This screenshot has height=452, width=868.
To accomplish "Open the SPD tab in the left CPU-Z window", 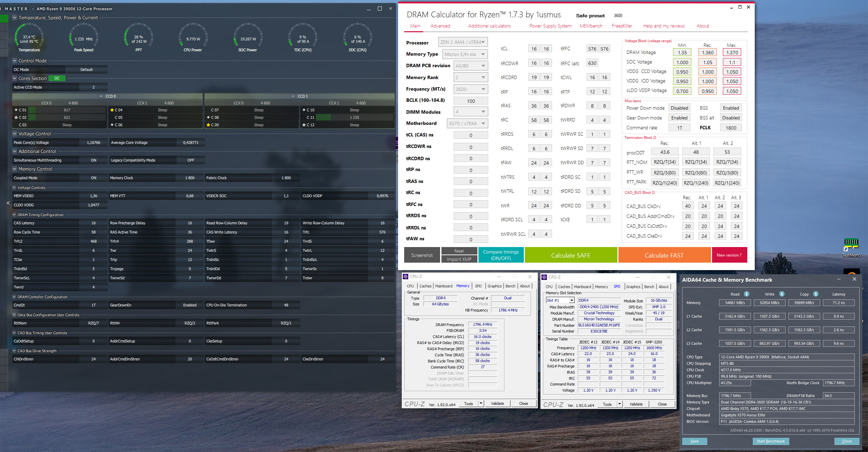I will pyautogui.click(x=478, y=286).
